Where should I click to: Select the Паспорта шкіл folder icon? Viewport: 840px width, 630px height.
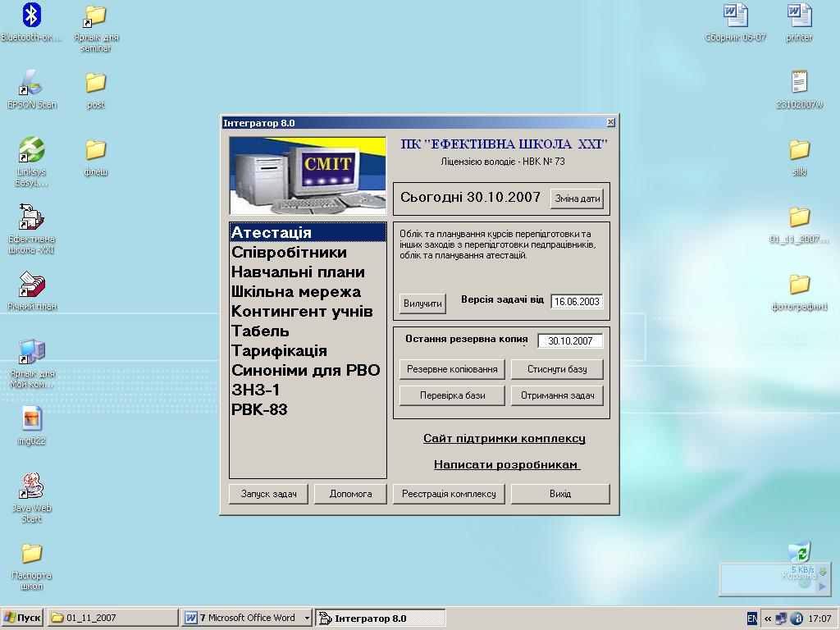32,554
